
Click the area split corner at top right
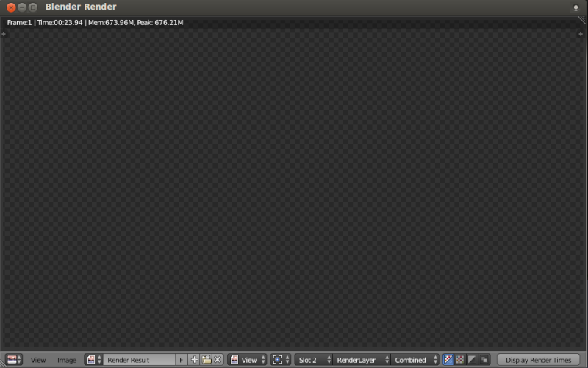tap(582, 21)
